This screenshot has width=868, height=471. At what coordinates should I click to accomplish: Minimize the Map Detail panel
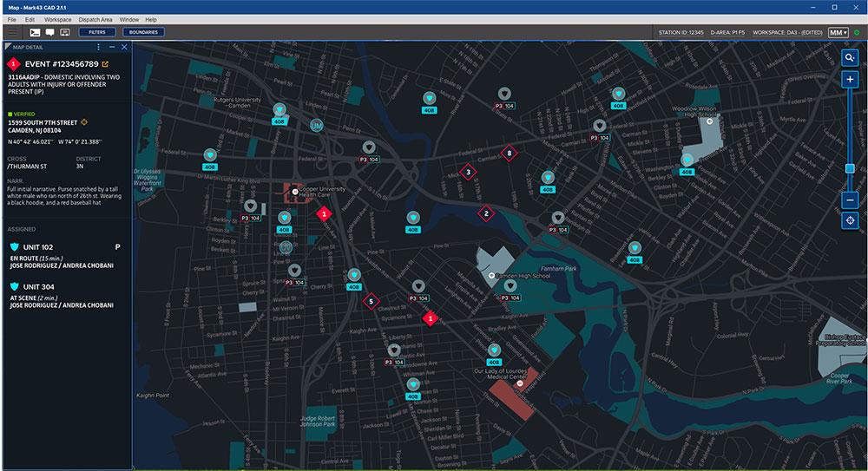(x=112, y=47)
